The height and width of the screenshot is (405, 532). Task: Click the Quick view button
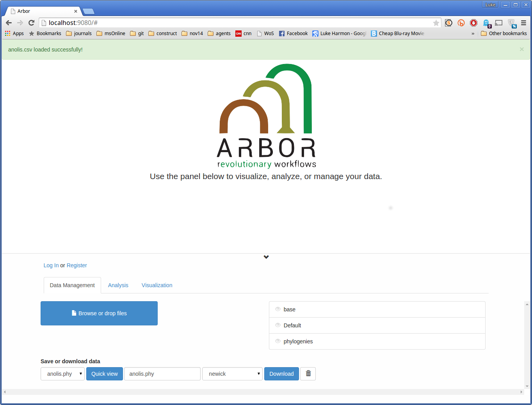(105, 374)
